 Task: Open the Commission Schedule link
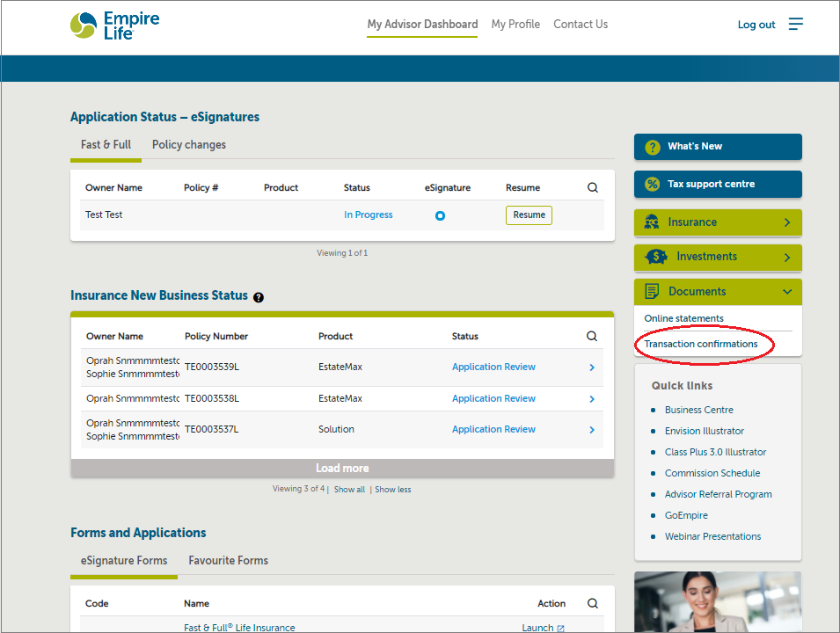712,473
